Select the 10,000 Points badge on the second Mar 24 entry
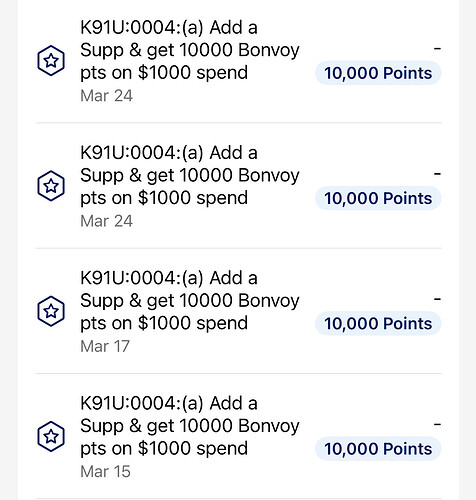476x500 pixels. tap(378, 198)
